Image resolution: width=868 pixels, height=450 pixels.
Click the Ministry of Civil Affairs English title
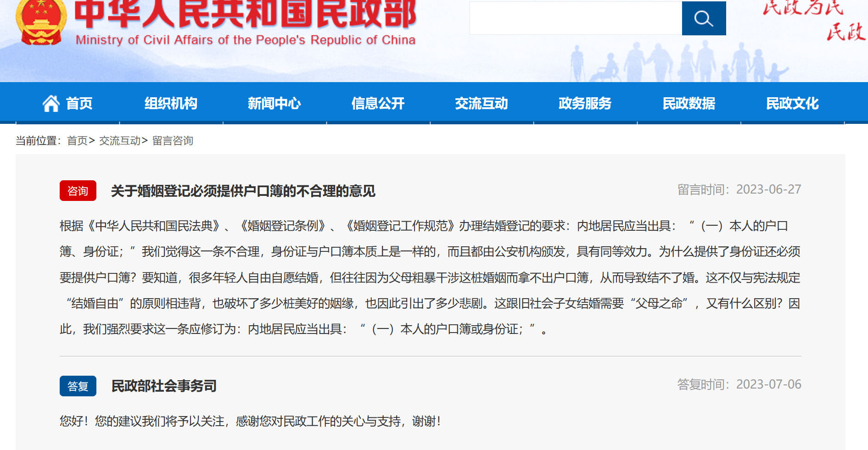pos(246,40)
